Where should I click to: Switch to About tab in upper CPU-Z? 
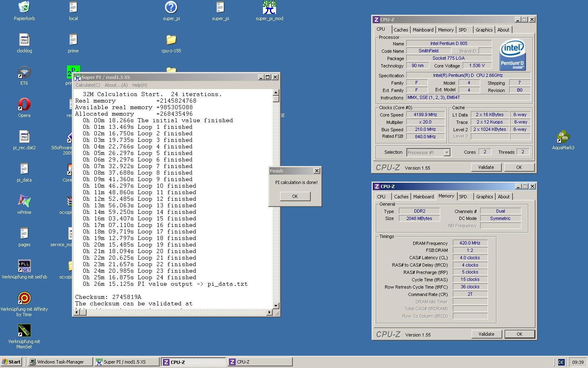pos(503,30)
